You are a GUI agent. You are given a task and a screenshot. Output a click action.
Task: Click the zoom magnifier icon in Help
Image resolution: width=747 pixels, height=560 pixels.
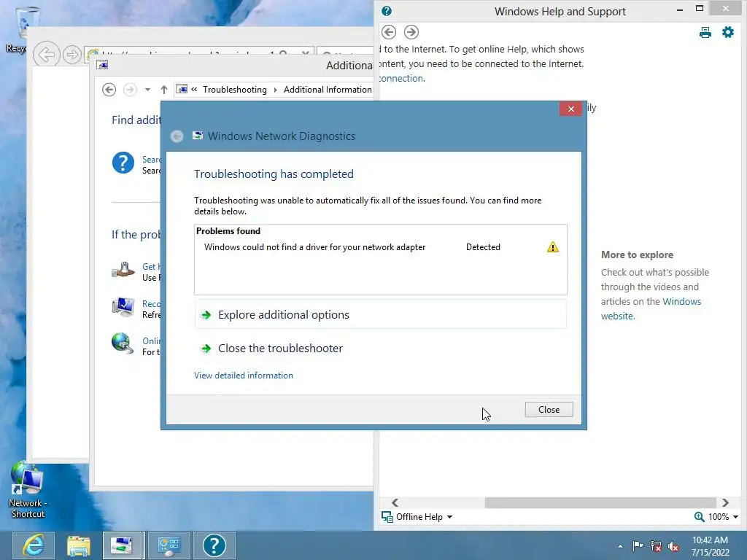(699, 517)
